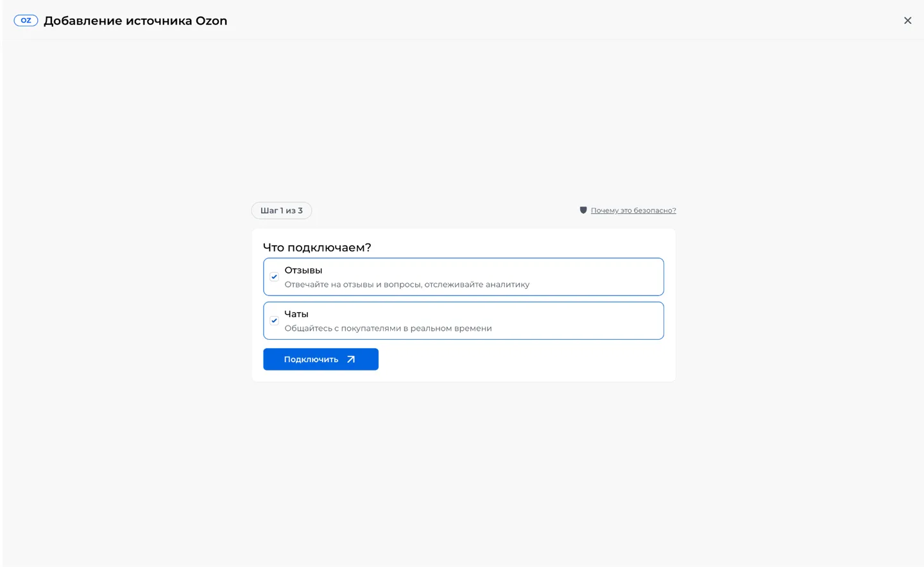The height and width of the screenshot is (567, 924).
Task: Click the OZ Ozon badge icon
Action: point(26,21)
